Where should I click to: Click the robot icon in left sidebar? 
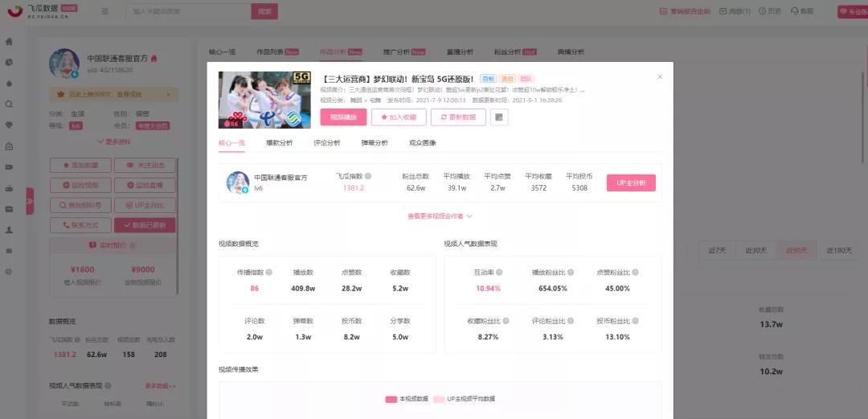[x=9, y=188]
